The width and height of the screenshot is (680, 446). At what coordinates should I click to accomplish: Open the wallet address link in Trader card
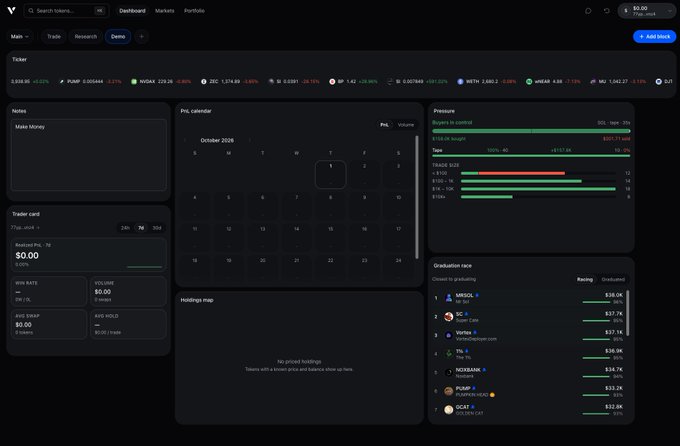coord(25,227)
